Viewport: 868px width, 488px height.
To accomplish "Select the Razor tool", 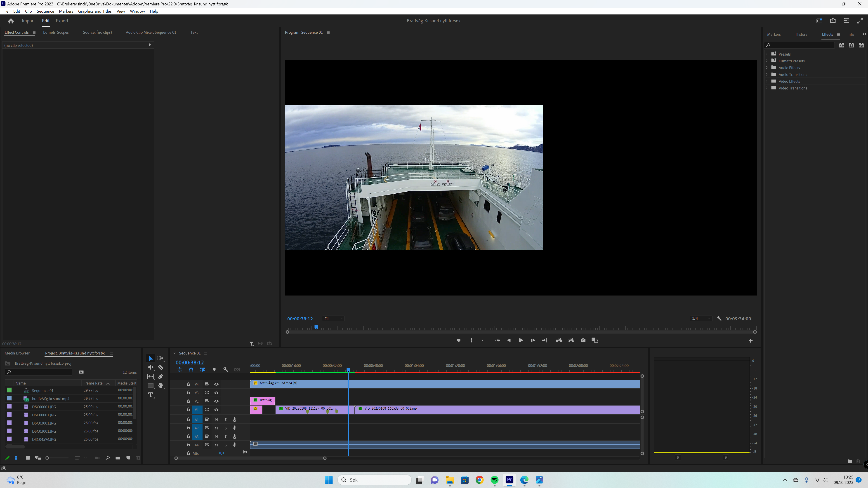I will point(161,367).
